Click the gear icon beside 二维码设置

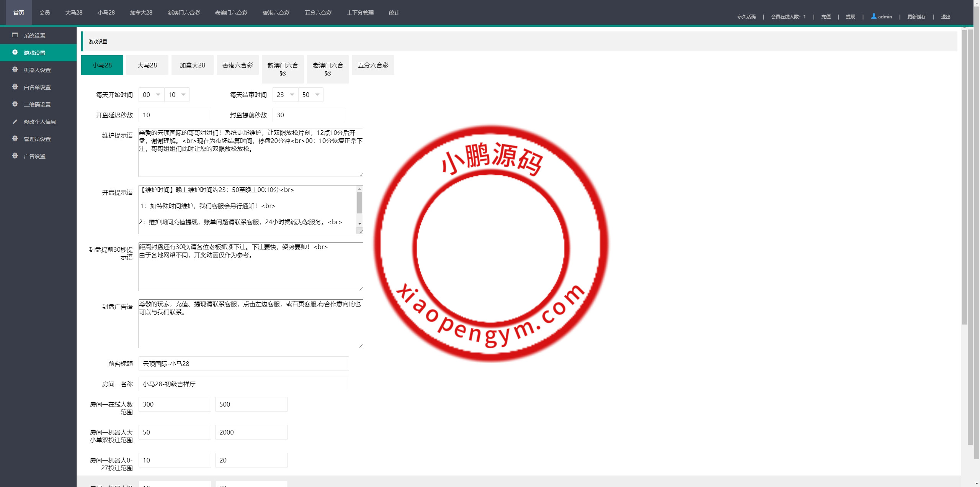coord(15,104)
